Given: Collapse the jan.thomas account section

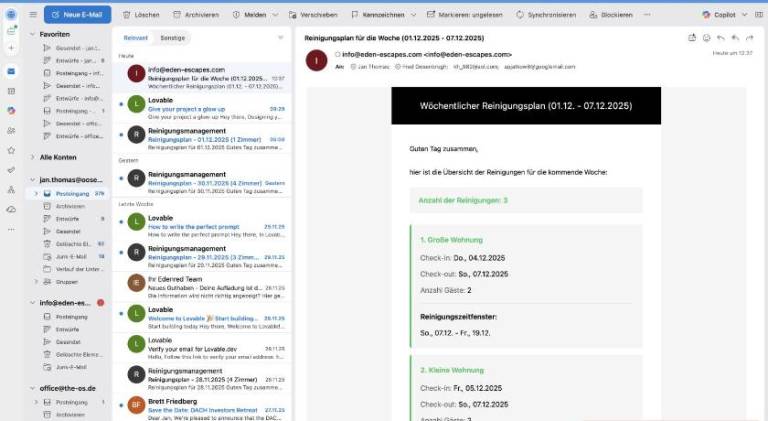Looking at the screenshot, I should [x=32, y=180].
